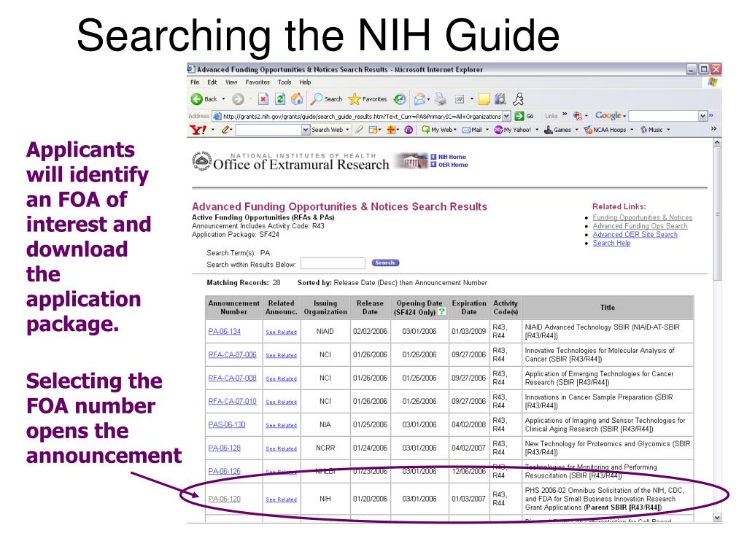Screen dimensions: 747x560
Task: Open the Search Web dropdown arrow
Action: tap(347, 130)
